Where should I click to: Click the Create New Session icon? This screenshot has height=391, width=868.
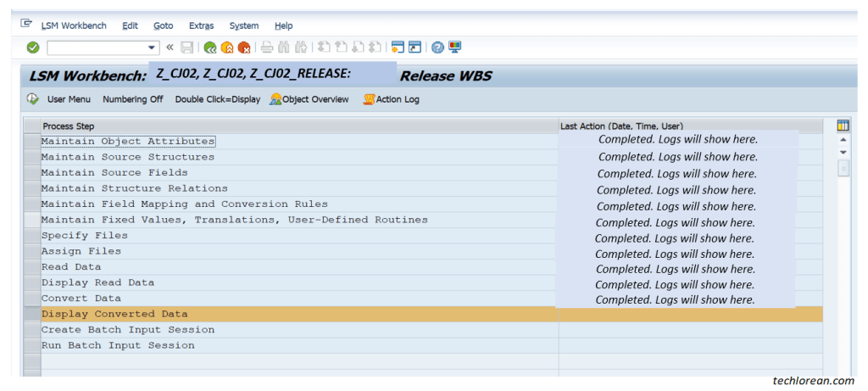(398, 47)
